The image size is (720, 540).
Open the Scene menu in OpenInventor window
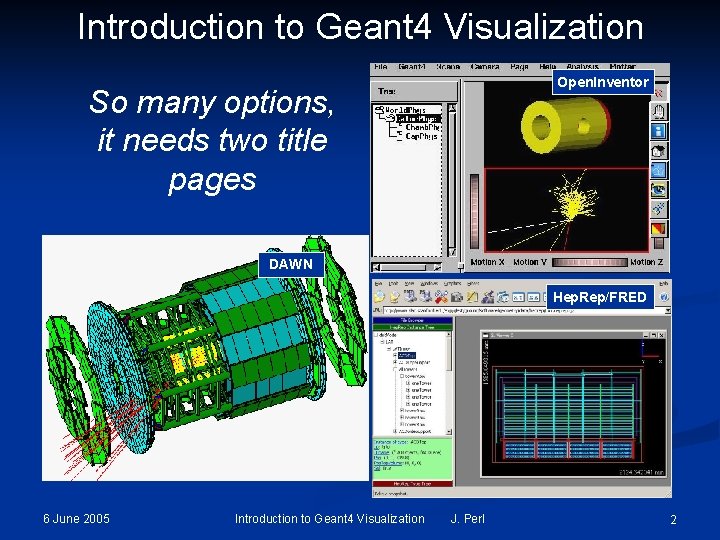pyautogui.click(x=448, y=67)
